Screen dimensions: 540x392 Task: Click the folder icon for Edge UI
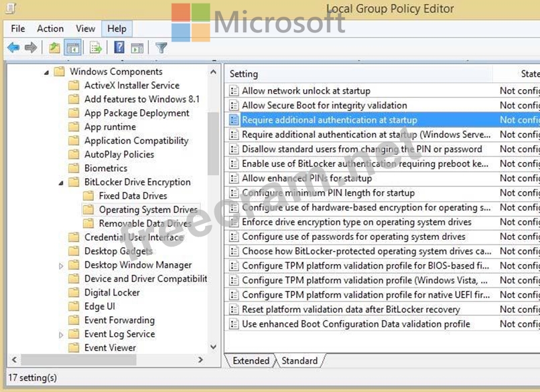click(74, 306)
